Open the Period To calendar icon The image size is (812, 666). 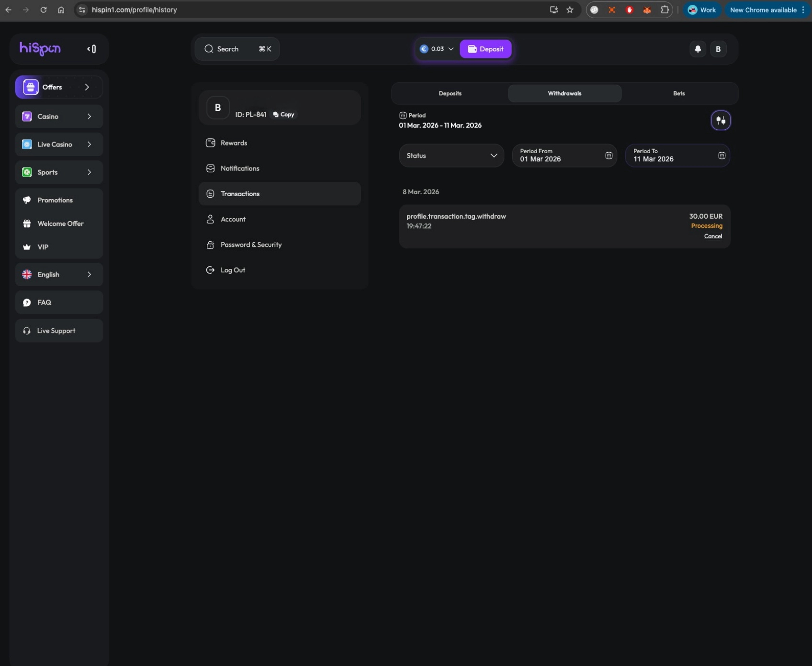722,155
